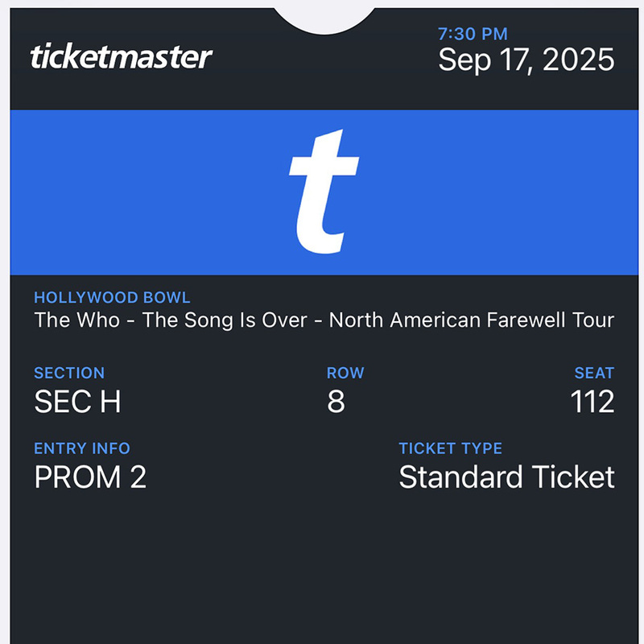Select seat number 112
This screenshot has width=644, height=644.
(x=592, y=401)
